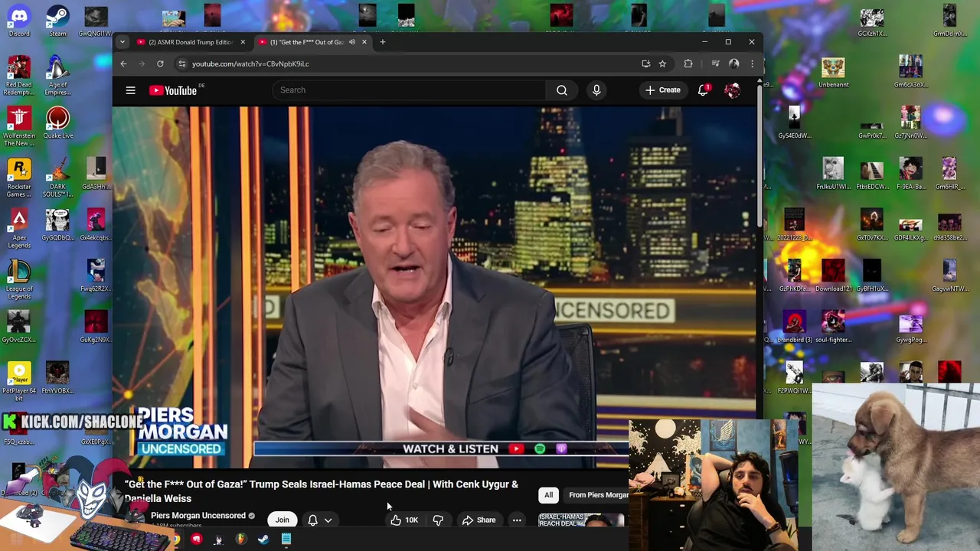This screenshot has width=980, height=551.
Task: Click the URL youtube.com/watch address field
Action: (x=250, y=64)
